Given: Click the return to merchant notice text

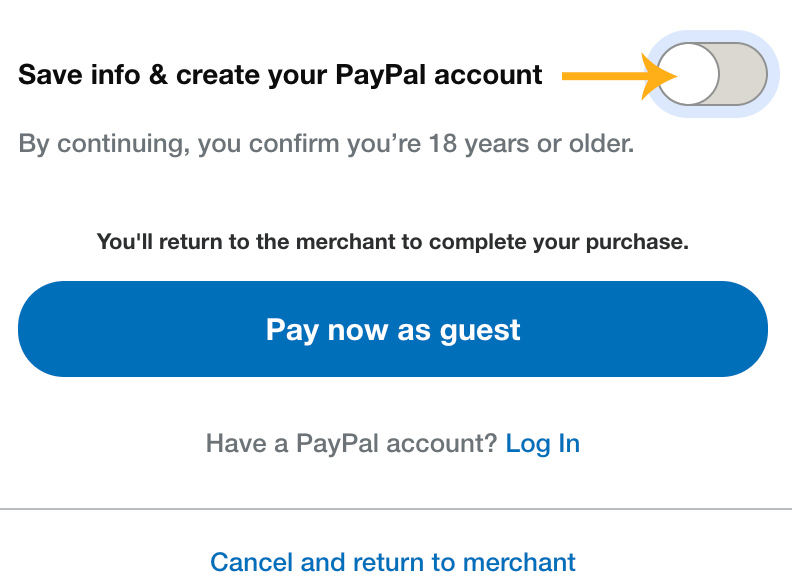Looking at the screenshot, I should click(393, 241).
